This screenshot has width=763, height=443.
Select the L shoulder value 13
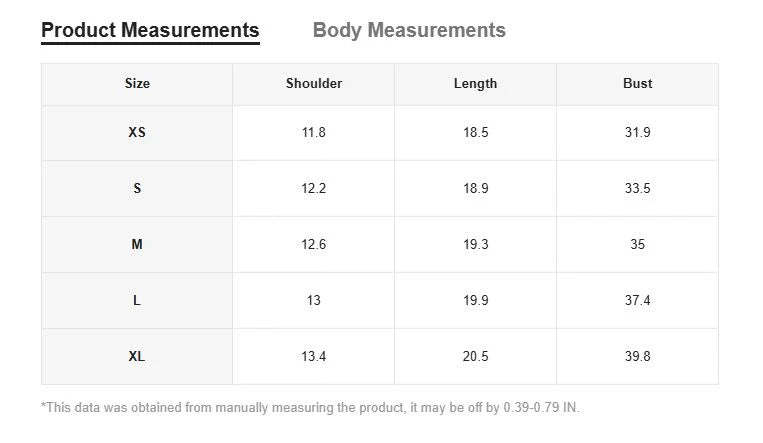click(314, 300)
